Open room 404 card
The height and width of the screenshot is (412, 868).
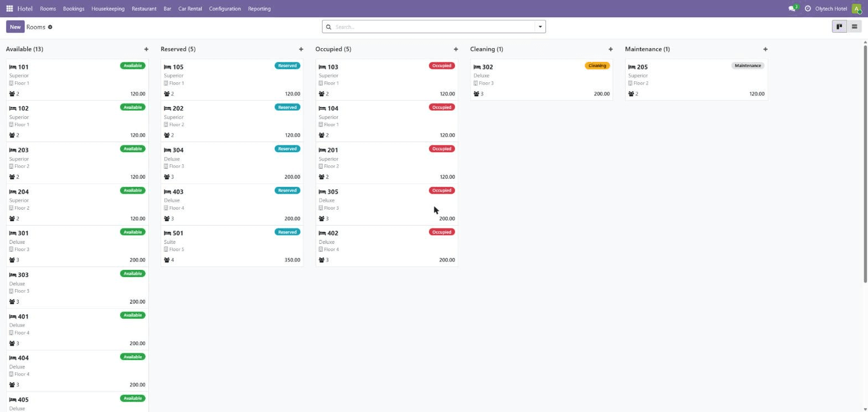coord(77,371)
